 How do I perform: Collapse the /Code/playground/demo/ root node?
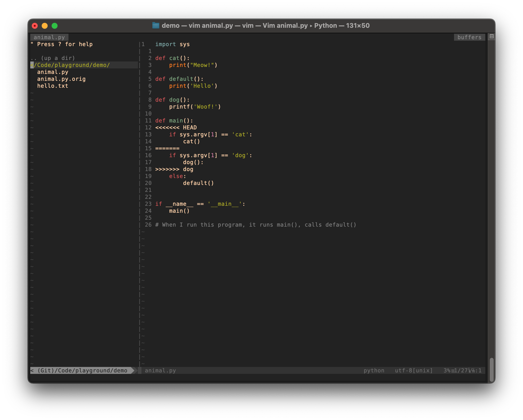point(72,65)
